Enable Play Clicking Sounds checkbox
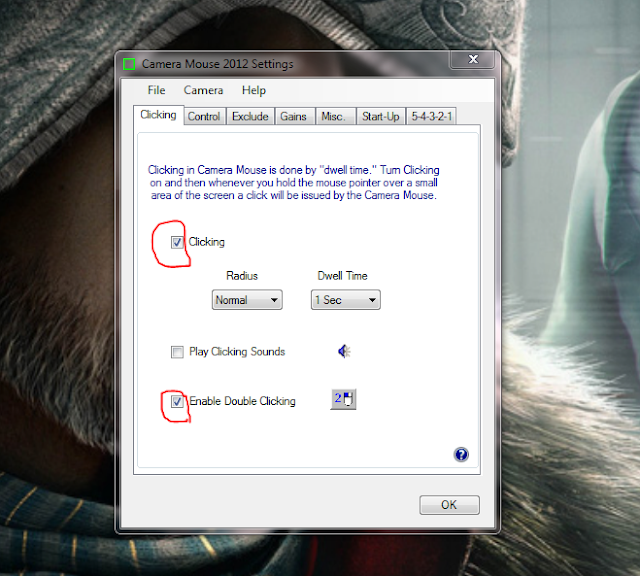 click(177, 352)
